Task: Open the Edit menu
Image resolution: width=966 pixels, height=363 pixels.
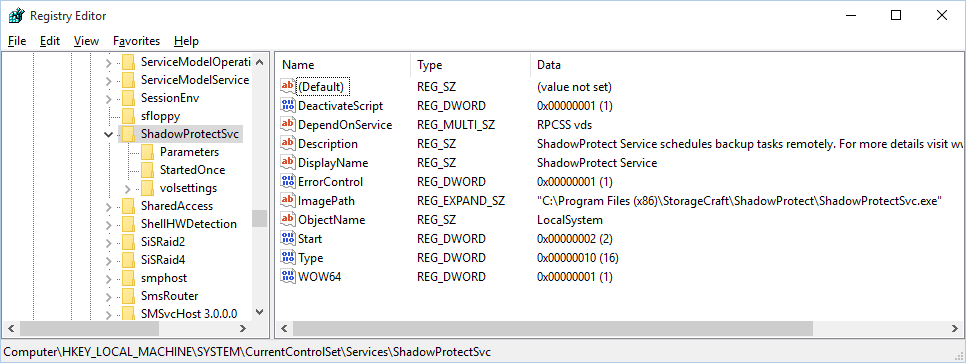Action: [50, 41]
